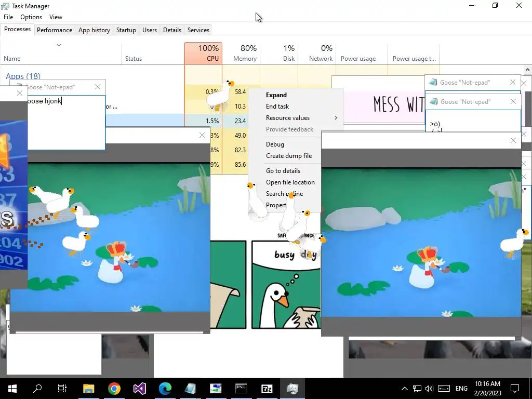Viewport: 532px width, 399px height.
Task: Open the notification center icon
Action: [x=515, y=389]
